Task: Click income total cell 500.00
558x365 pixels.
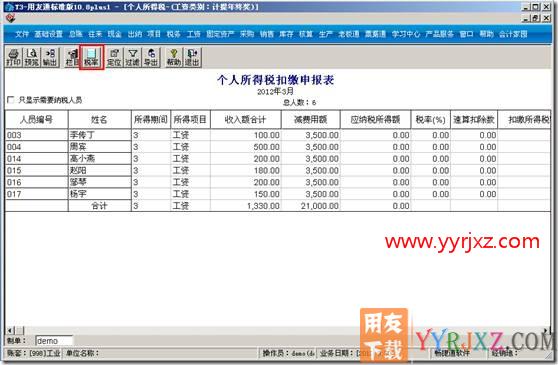Action: point(246,147)
